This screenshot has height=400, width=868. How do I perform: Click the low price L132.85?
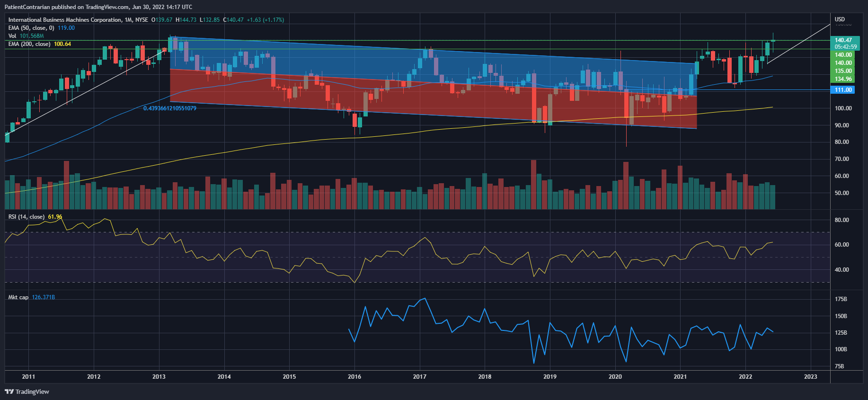click(x=210, y=20)
